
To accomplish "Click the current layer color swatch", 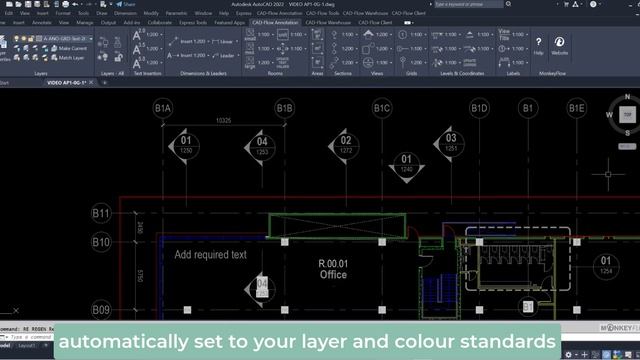I will coord(39,38).
